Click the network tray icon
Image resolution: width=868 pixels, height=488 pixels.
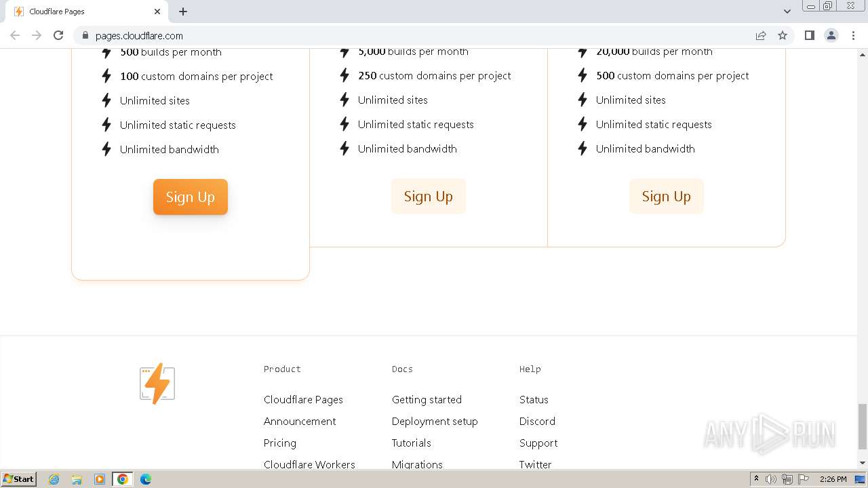pos(787,479)
